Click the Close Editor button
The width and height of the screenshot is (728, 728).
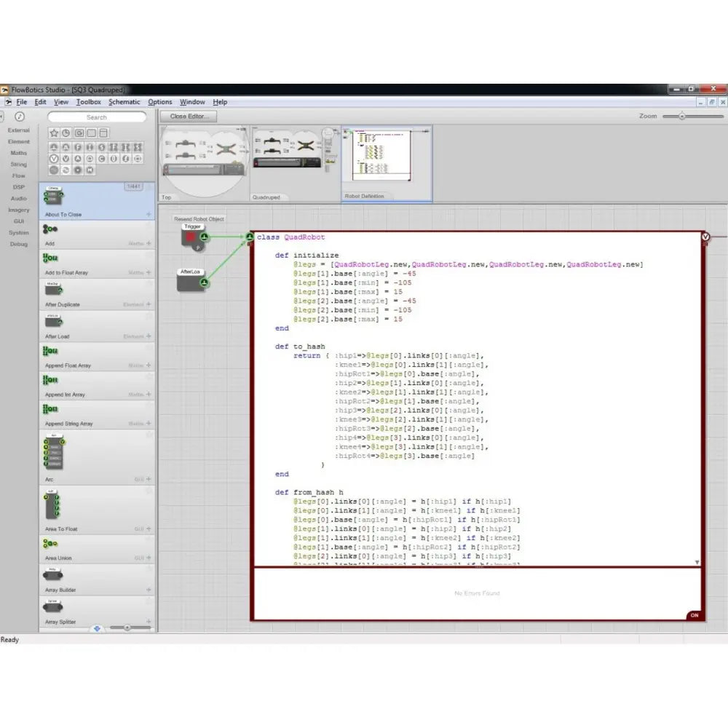click(189, 116)
